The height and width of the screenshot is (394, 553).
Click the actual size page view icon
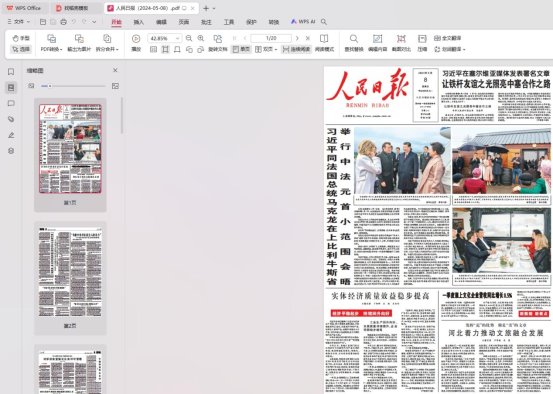[x=153, y=49]
